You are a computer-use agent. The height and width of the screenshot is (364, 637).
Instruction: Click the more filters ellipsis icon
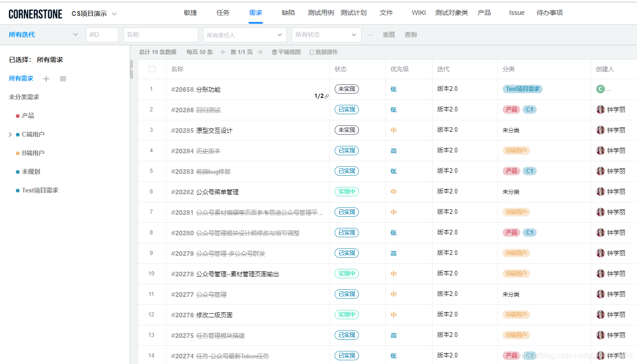click(370, 35)
